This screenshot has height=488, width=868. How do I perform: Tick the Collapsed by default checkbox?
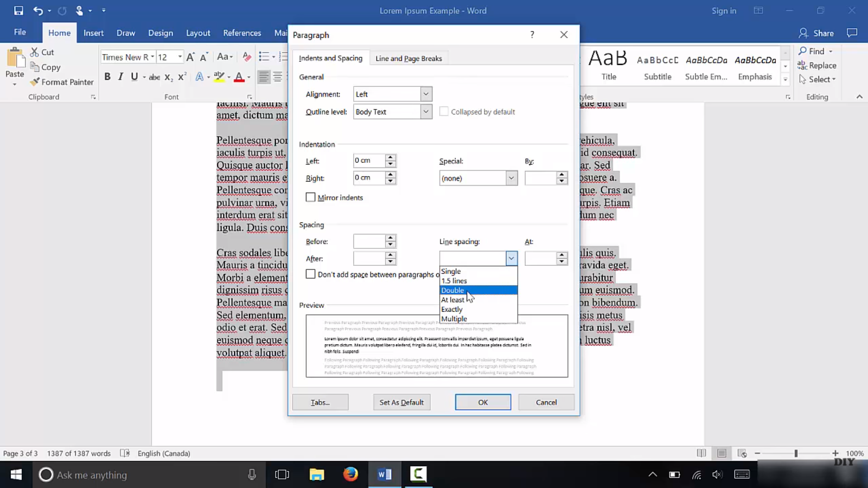tap(444, 112)
